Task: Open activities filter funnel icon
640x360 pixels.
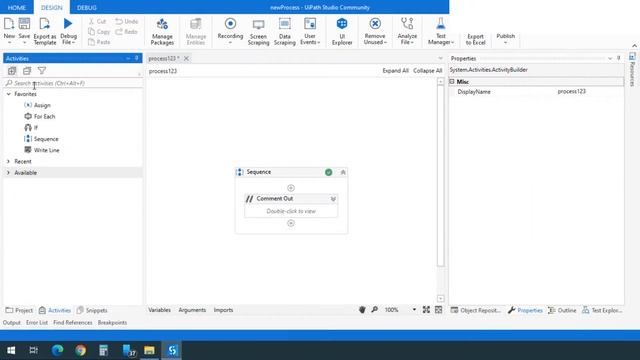Action: [x=42, y=71]
